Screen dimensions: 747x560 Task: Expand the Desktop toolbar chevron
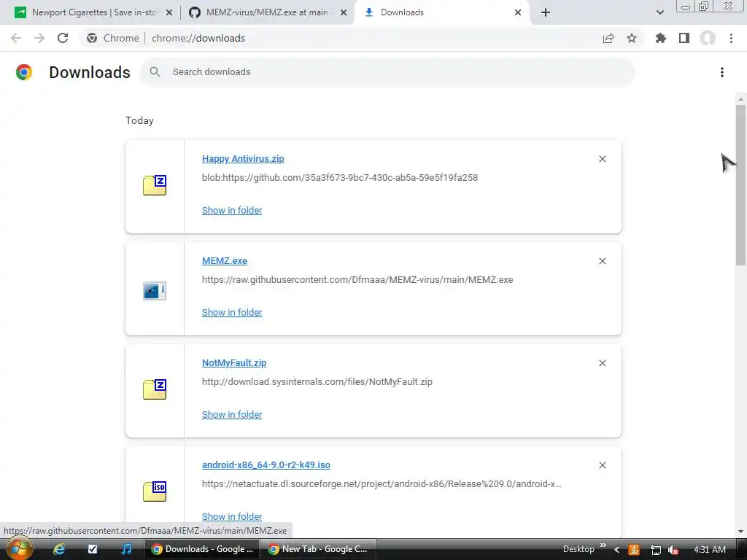(603, 545)
